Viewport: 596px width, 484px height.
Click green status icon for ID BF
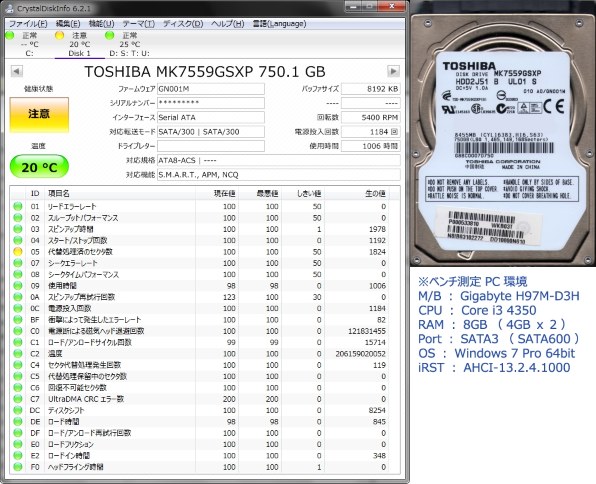pos(17,320)
